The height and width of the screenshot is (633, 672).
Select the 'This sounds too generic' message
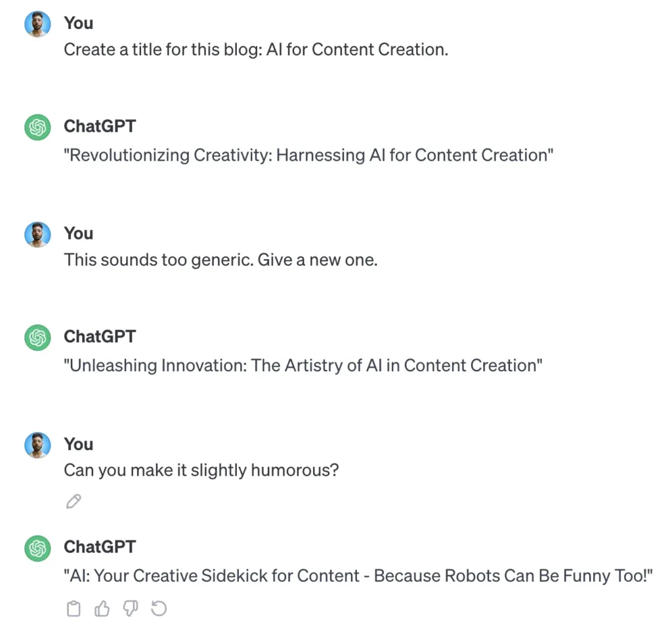coord(220,260)
